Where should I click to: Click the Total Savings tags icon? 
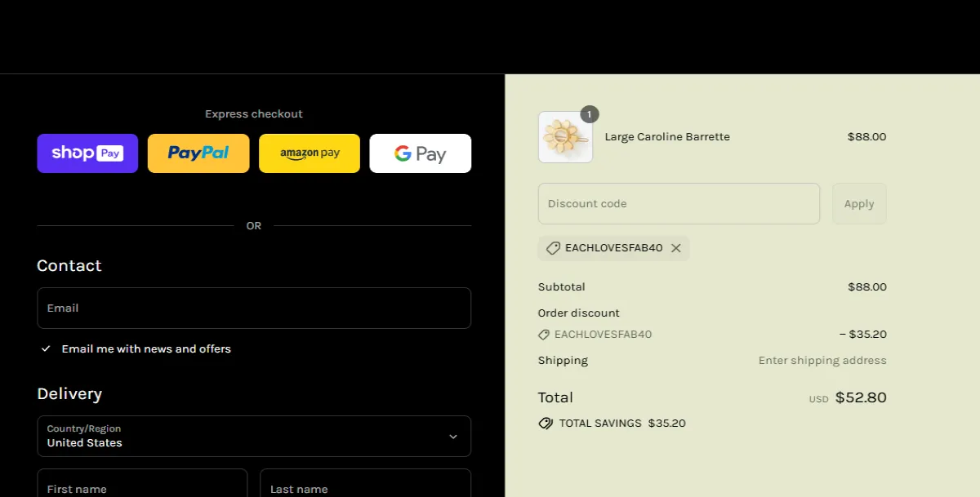point(546,424)
